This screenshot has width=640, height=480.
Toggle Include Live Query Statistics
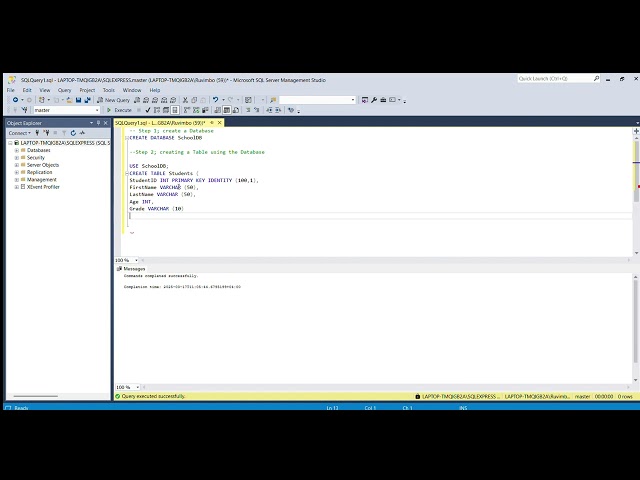(x=196, y=110)
